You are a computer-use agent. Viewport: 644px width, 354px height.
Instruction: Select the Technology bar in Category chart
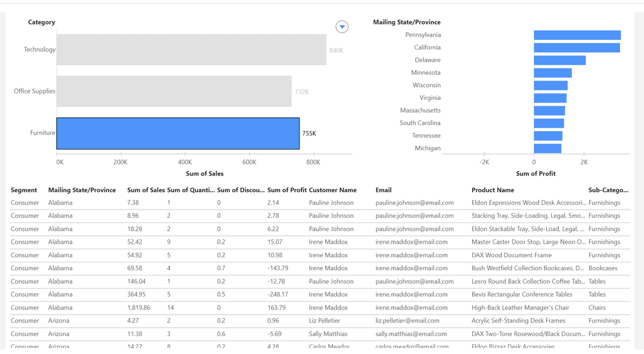click(191, 50)
